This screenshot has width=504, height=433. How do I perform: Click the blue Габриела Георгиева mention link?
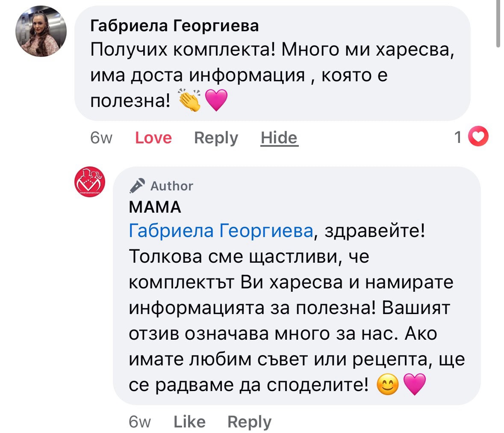(221, 231)
